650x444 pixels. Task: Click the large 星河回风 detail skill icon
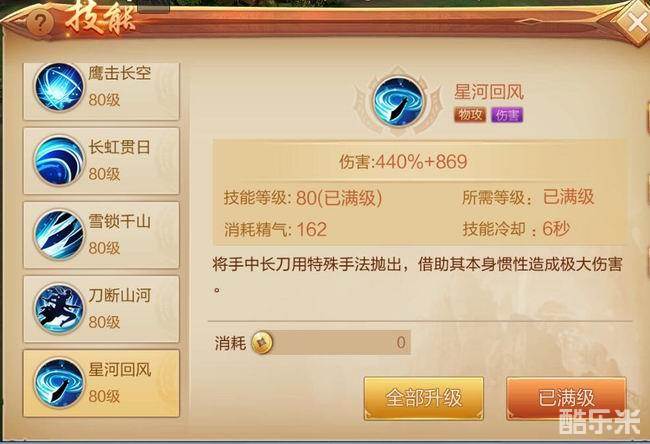(x=398, y=101)
